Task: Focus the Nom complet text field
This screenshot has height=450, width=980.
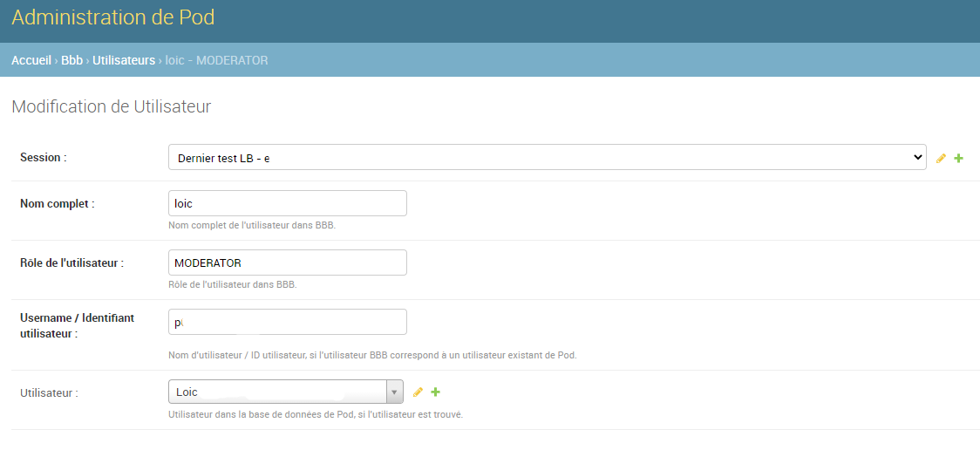Action: [287, 203]
